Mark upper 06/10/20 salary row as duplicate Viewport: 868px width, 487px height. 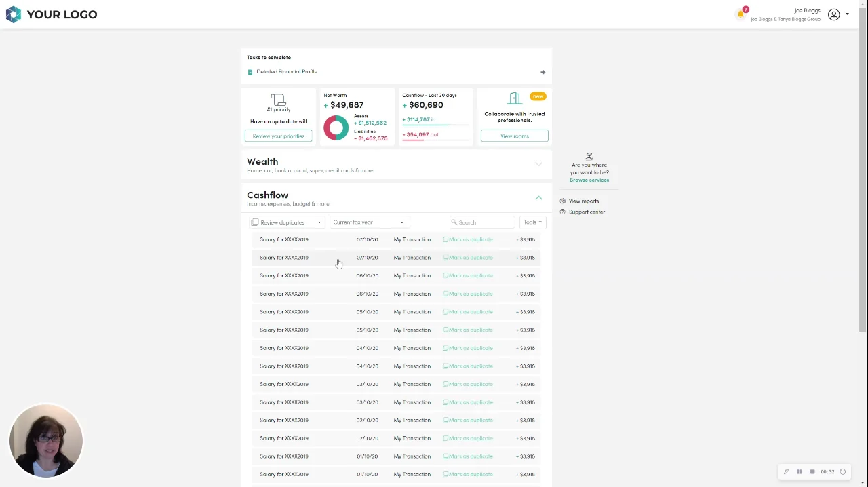(x=468, y=276)
